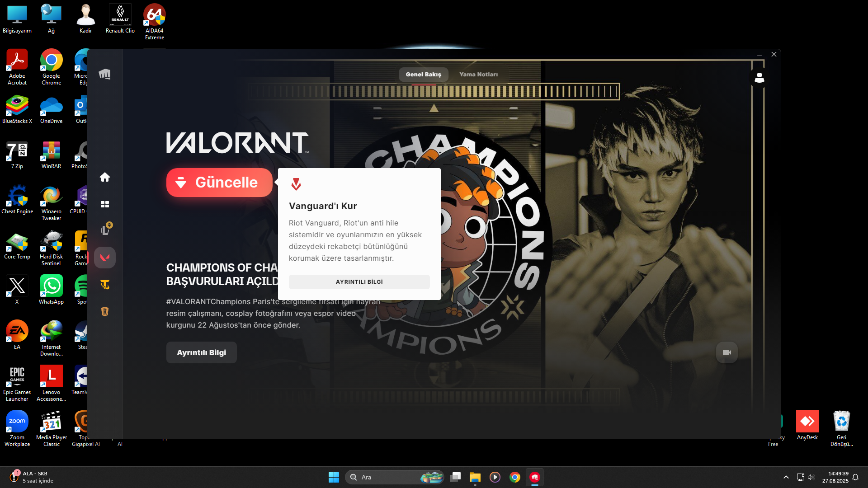Show hidden system tray icons
Image resolution: width=868 pixels, height=488 pixels.
click(786, 477)
